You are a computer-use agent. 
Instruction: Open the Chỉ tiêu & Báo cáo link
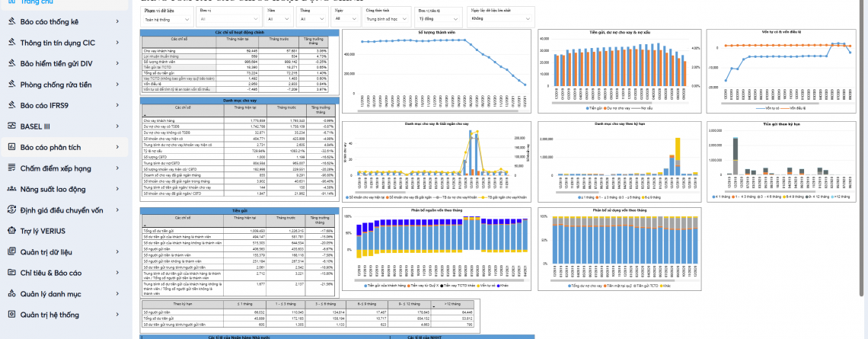(51, 273)
